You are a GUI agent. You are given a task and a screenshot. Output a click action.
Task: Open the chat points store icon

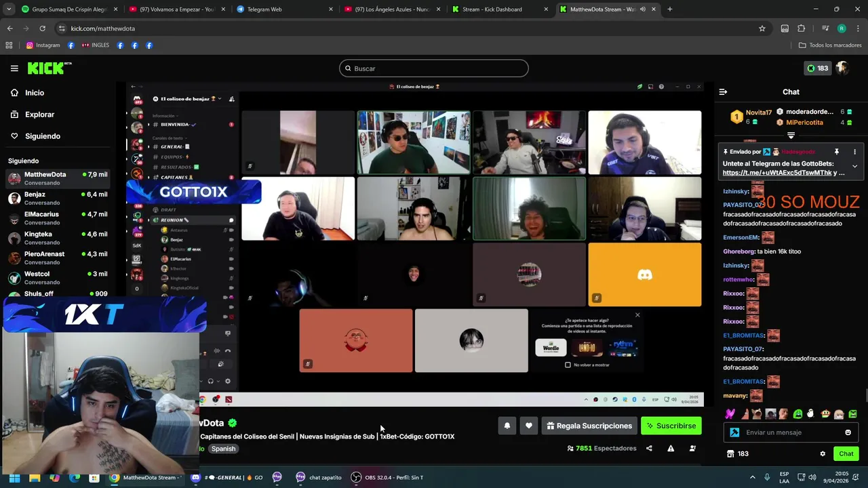730,454
